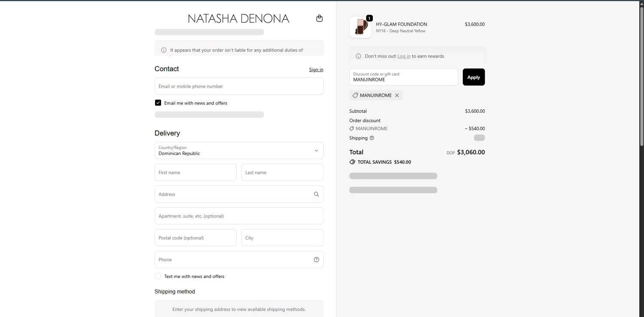Click the Log in rewards link
Viewport: 644px width, 317px height.
point(404,56)
